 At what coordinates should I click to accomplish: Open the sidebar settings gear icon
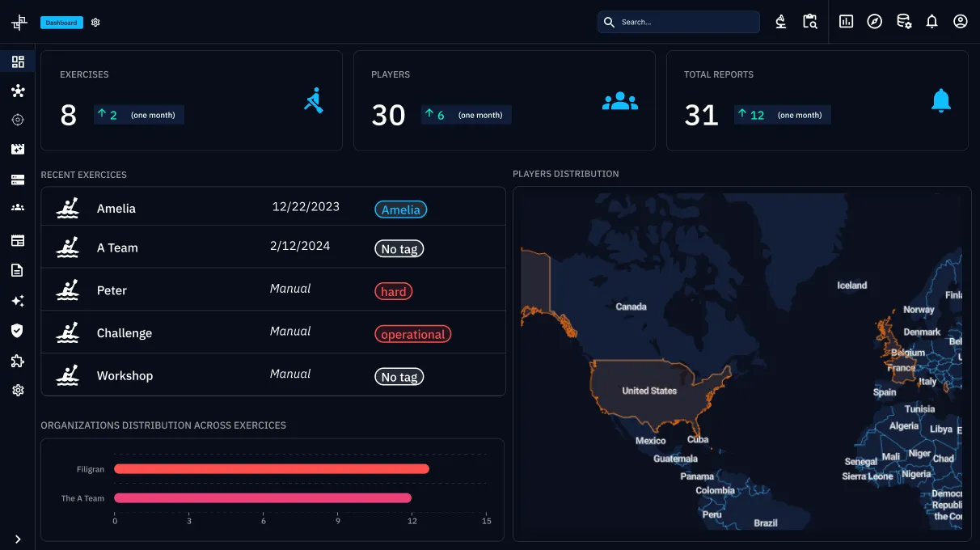click(18, 391)
